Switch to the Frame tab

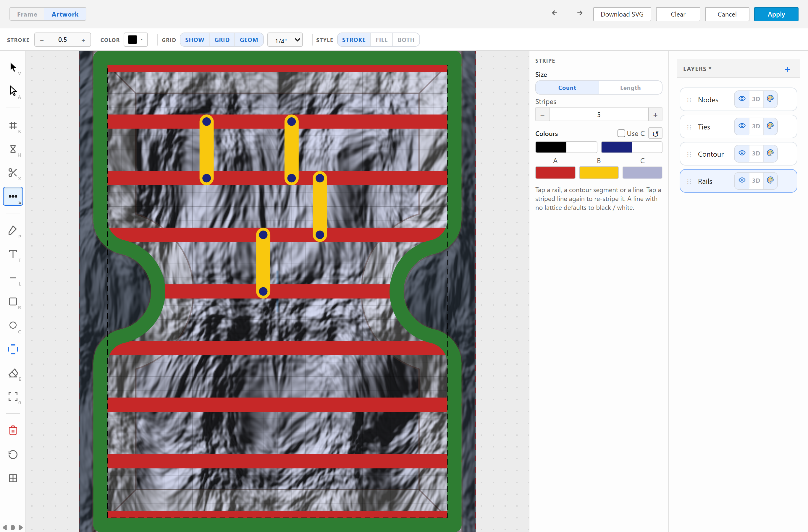[27, 14]
